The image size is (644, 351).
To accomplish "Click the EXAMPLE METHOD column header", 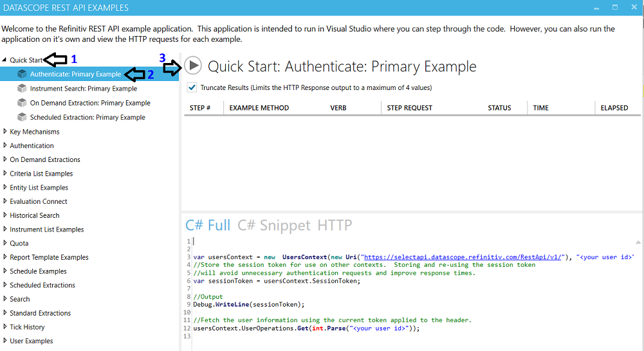I will [x=259, y=108].
